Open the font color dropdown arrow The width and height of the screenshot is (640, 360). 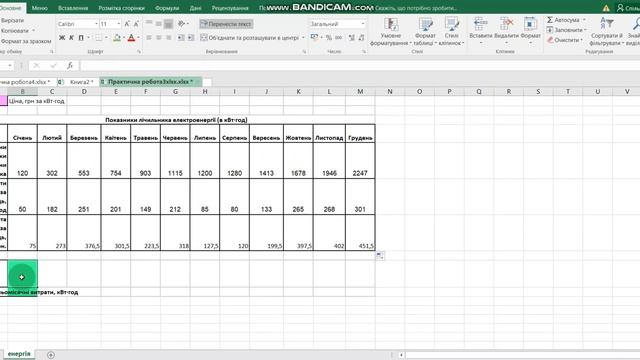(x=138, y=38)
